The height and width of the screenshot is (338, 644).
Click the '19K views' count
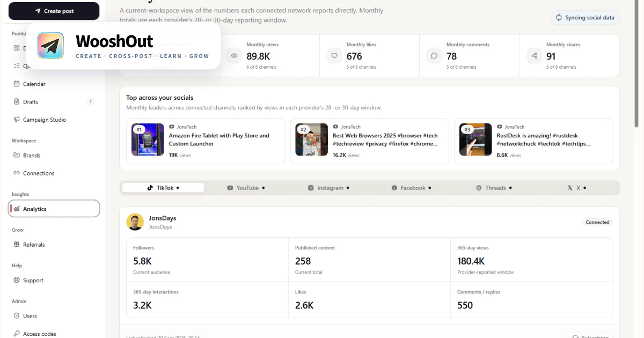tap(180, 155)
